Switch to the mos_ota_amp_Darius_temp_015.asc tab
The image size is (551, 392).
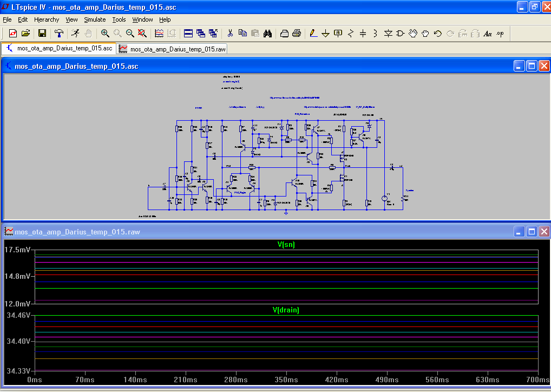click(x=59, y=48)
